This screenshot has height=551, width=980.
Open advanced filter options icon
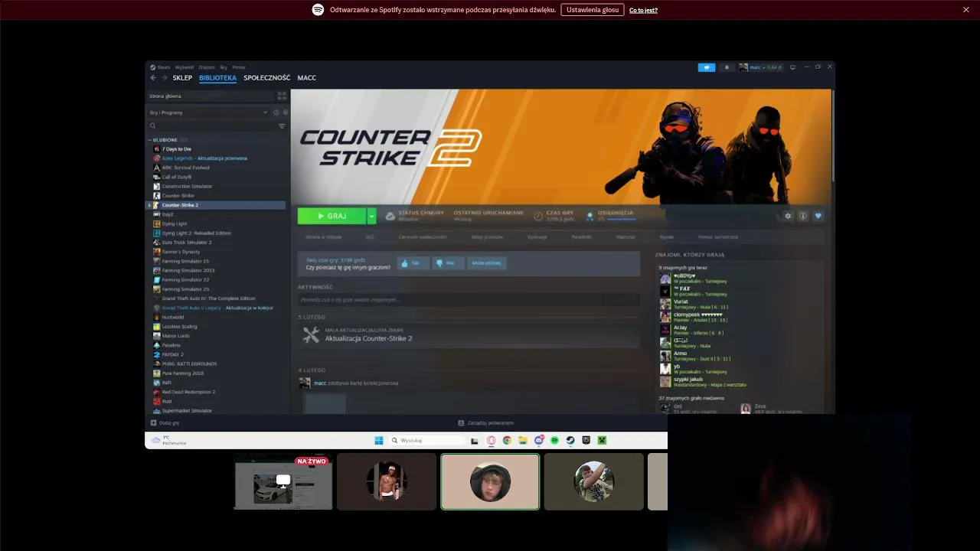(282, 126)
